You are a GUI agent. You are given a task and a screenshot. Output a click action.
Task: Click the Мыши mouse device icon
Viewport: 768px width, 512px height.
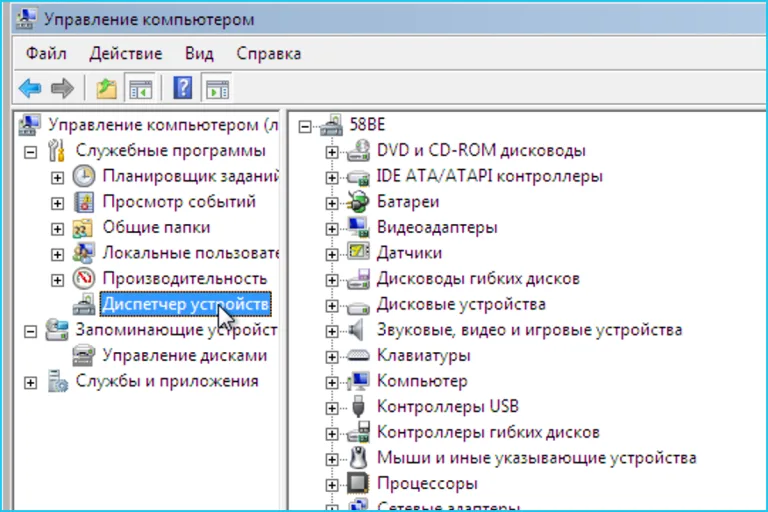(x=359, y=458)
